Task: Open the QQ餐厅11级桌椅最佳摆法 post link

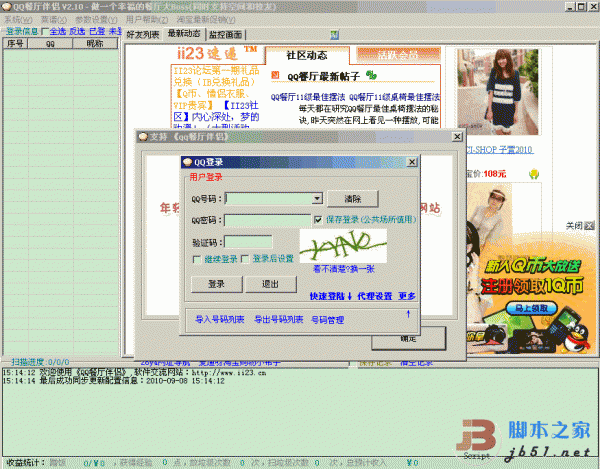Action: click(x=395, y=97)
